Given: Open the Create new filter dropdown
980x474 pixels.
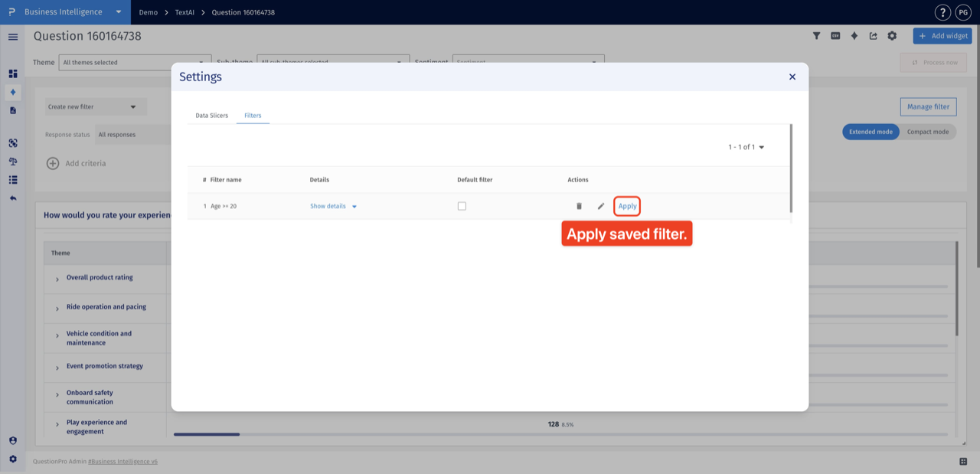Looking at the screenshot, I should pyautogui.click(x=95, y=106).
